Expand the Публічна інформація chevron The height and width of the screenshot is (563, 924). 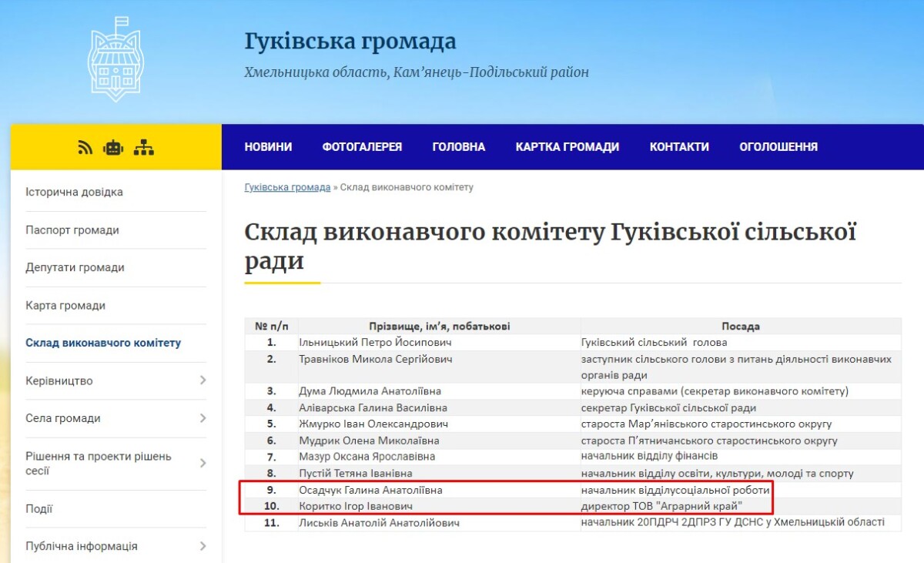click(x=203, y=546)
